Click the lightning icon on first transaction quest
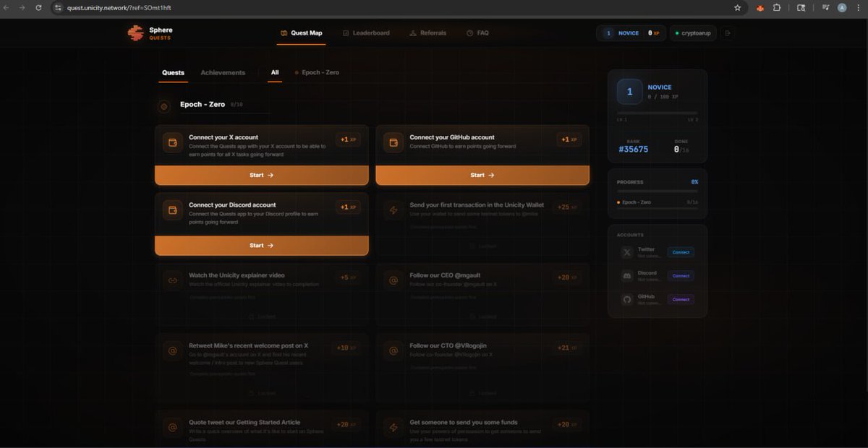The image size is (868, 448). (x=393, y=210)
